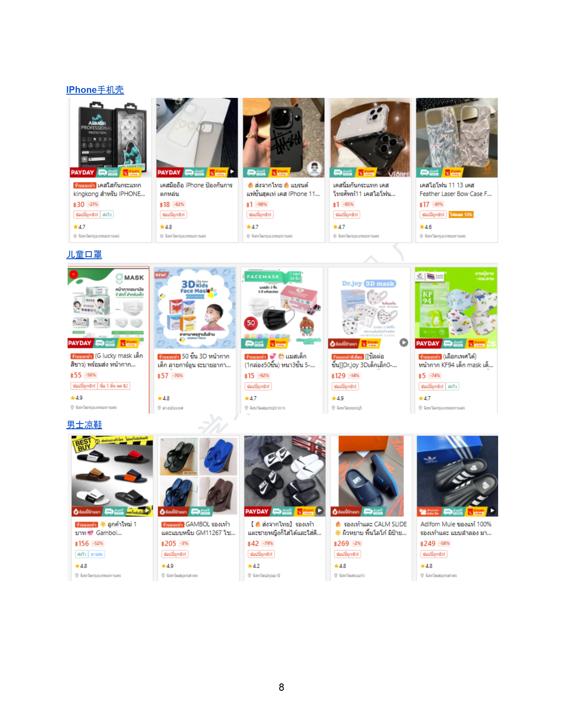The image size is (563, 728).
Task: Play video on the Dr.joy 3D mask listing
Action: click(x=404, y=342)
